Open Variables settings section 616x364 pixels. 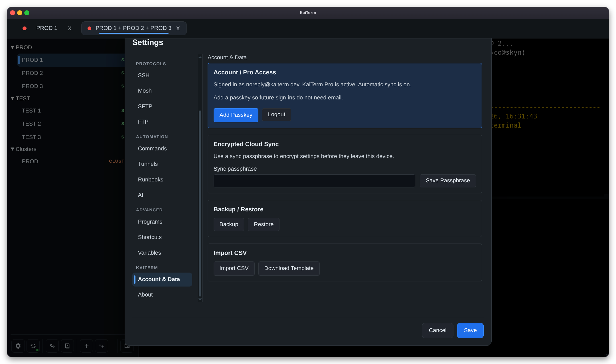pyautogui.click(x=162, y=253)
